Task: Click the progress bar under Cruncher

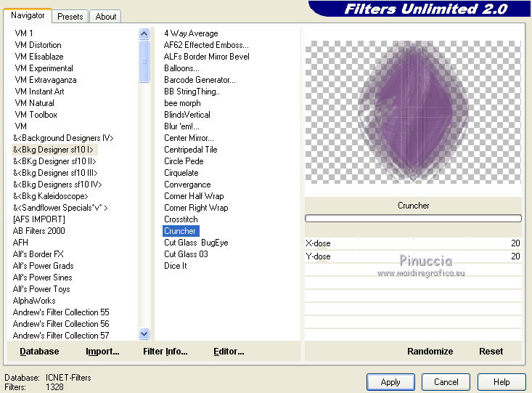Action: (x=413, y=219)
